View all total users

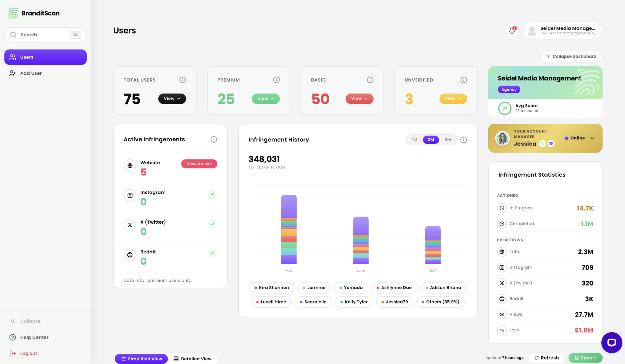pos(172,99)
